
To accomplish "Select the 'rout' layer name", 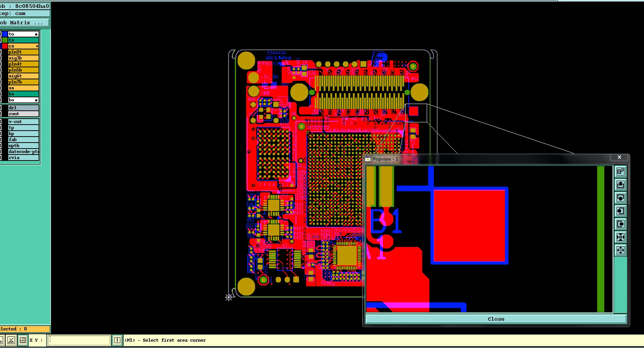I will pos(23,114).
